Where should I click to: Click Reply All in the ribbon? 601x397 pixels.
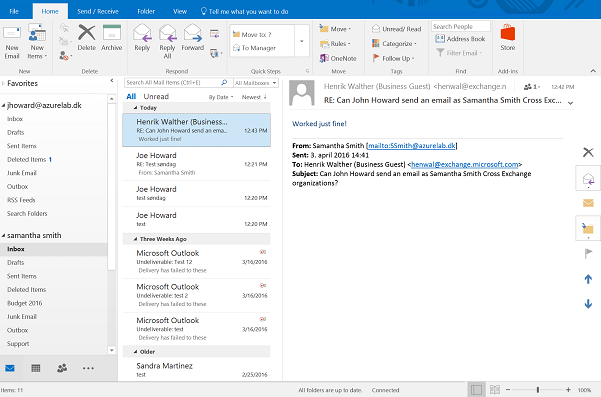click(x=167, y=41)
